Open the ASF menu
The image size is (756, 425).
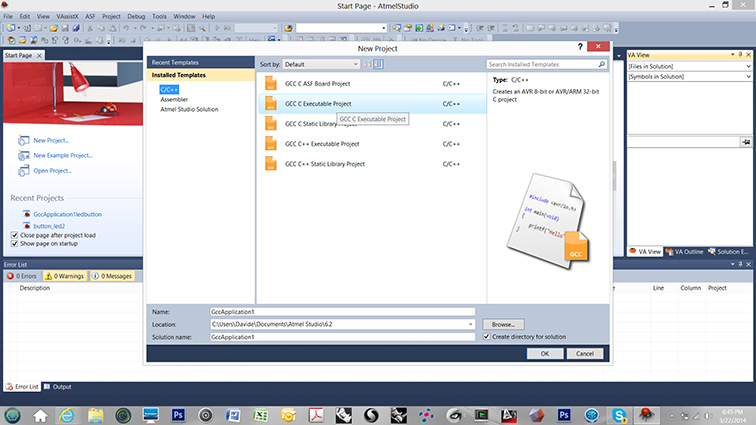90,16
